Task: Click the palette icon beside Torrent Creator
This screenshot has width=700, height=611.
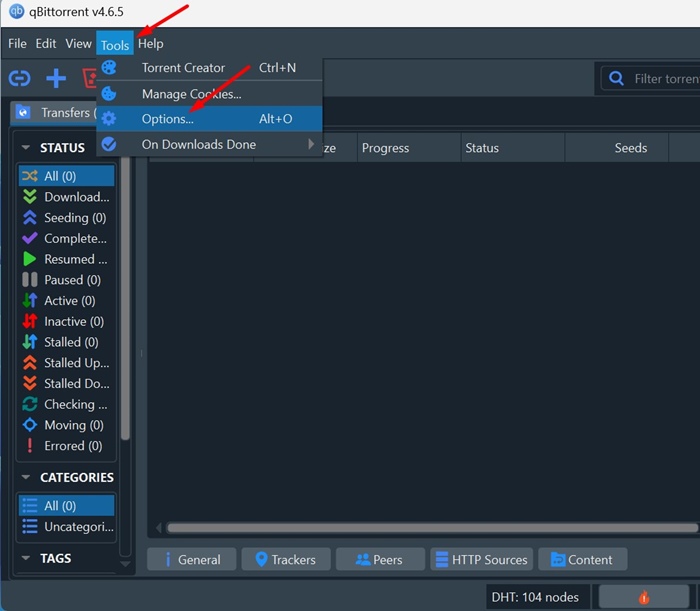Action: pyautogui.click(x=109, y=68)
